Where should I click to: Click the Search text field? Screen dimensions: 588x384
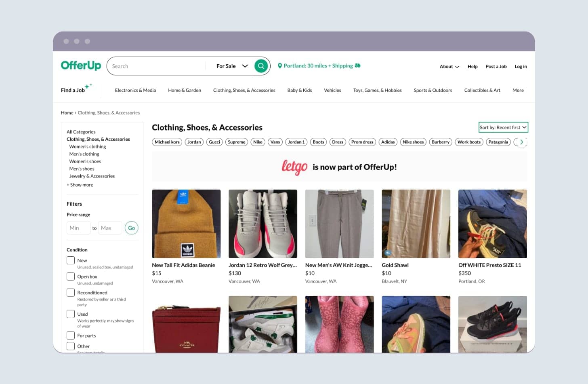coord(157,66)
